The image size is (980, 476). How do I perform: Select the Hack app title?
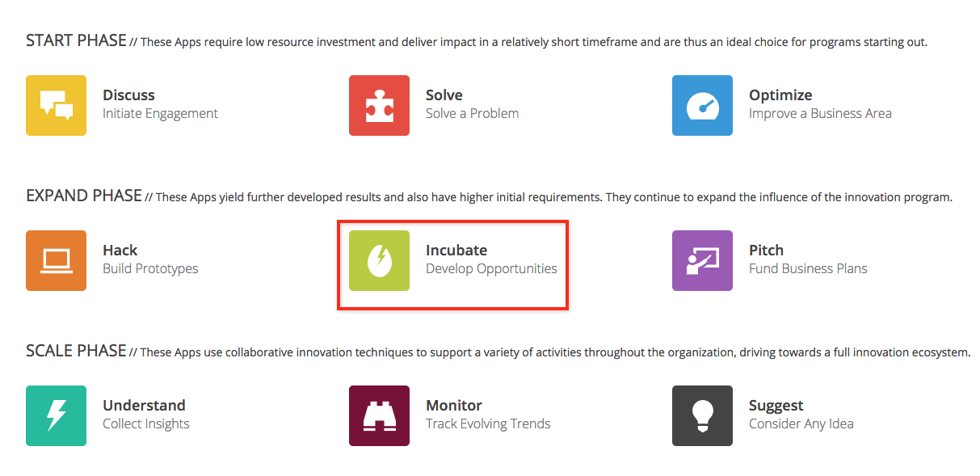(x=120, y=250)
